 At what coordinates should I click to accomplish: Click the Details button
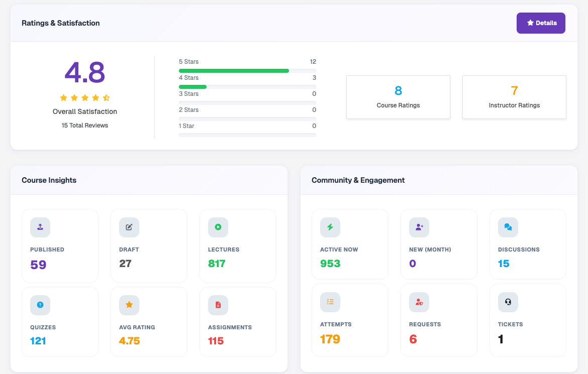click(x=541, y=23)
